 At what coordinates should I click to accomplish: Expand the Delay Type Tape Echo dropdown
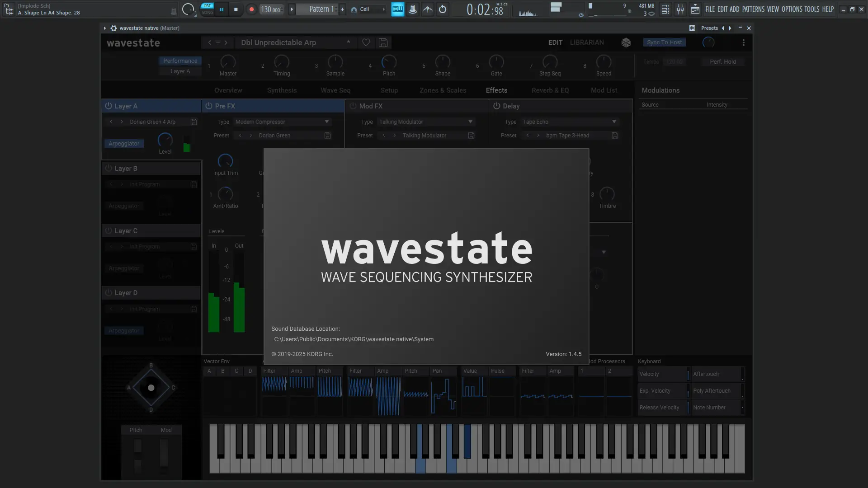click(x=570, y=122)
